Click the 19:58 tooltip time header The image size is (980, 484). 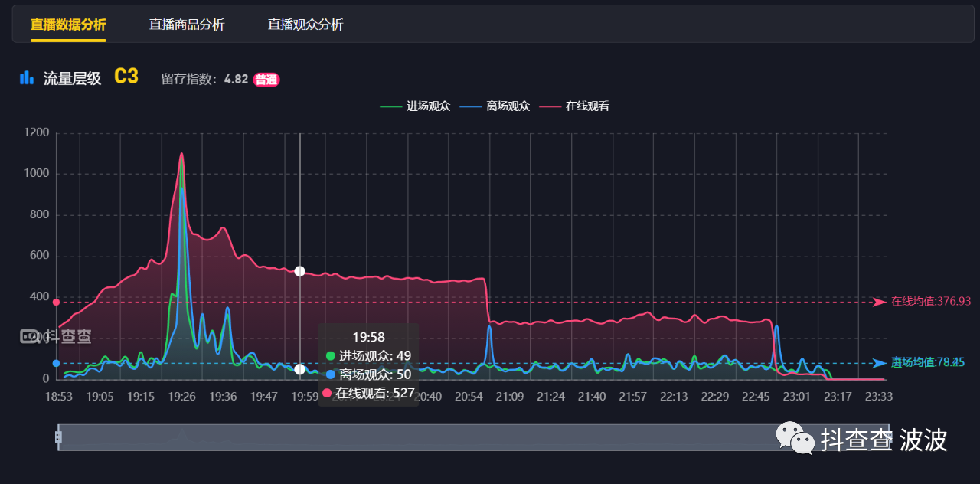pos(368,337)
